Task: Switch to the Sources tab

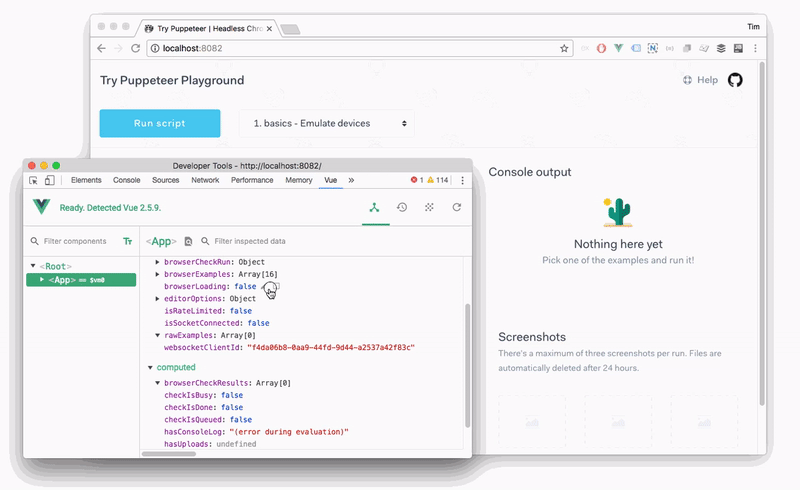Action: coord(166,180)
